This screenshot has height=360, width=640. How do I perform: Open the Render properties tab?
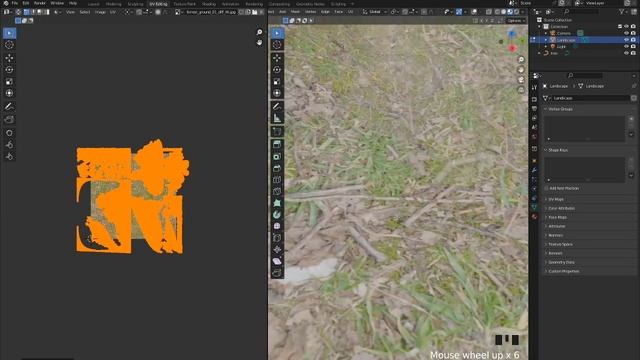[x=534, y=99]
